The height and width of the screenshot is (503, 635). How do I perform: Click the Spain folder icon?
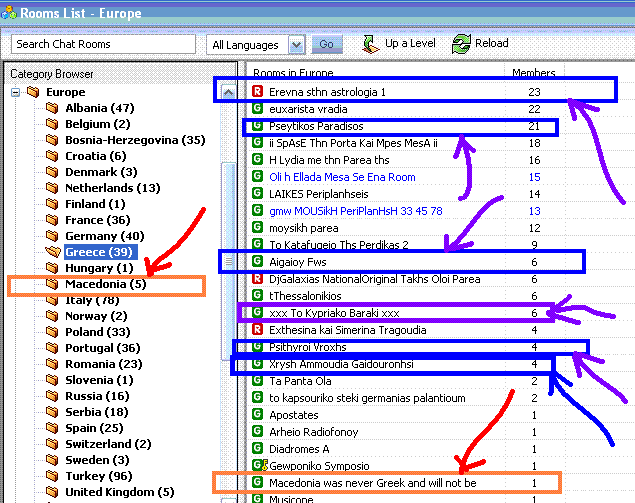(52, 428)
